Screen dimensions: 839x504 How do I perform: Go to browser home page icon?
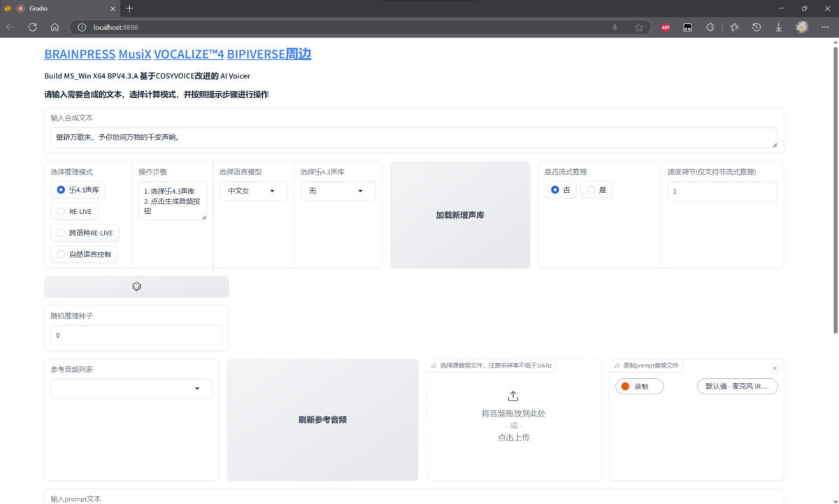point(55,27)
